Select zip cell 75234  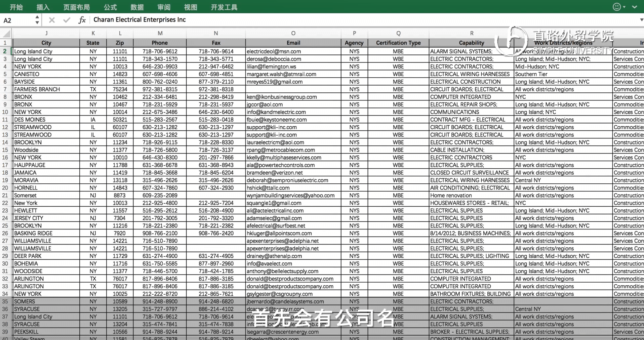[120, 89]
